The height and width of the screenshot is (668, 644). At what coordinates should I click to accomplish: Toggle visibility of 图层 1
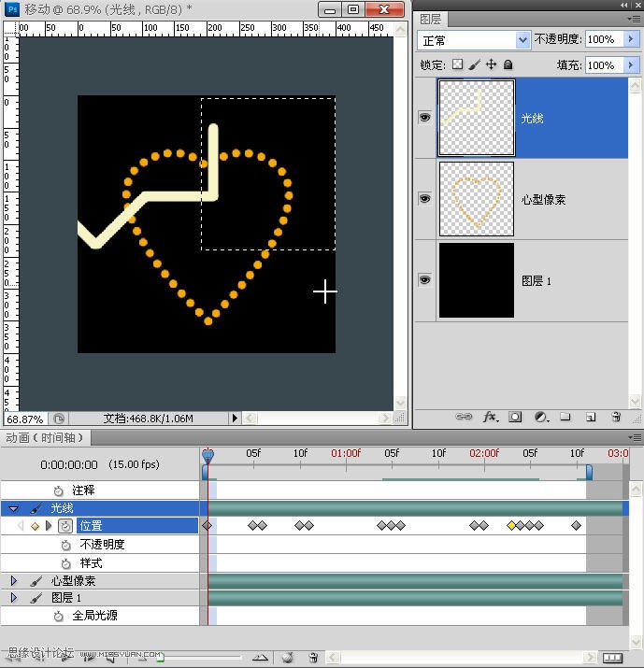pos(424,280)
